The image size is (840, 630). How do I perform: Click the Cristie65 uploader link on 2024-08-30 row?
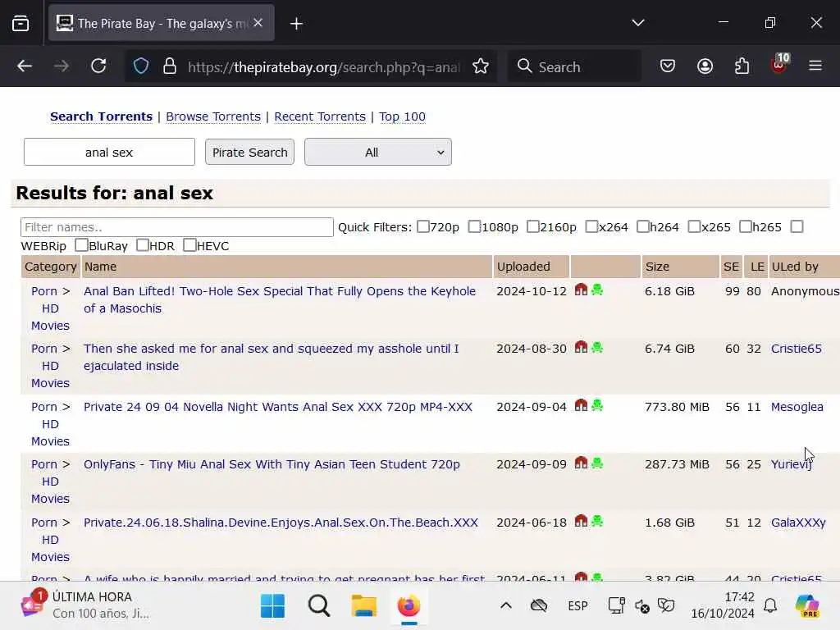pyautogui.click(x=796, y=349)
